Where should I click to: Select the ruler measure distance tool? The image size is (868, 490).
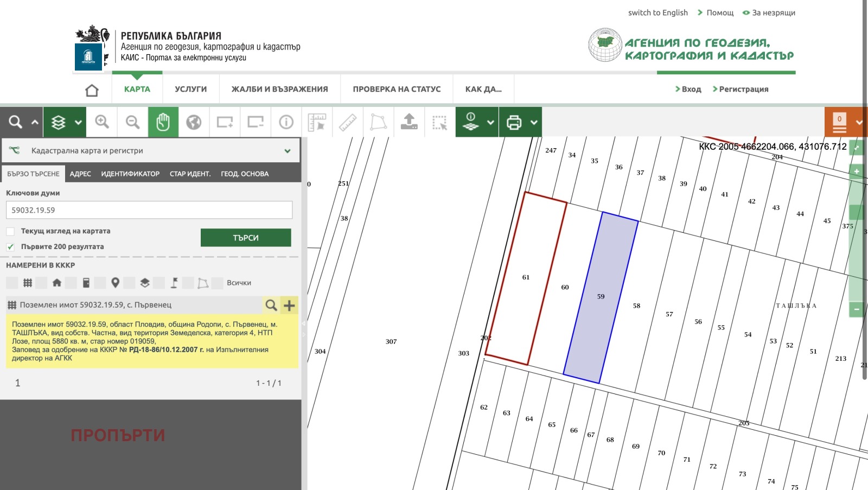pos(348,122)
